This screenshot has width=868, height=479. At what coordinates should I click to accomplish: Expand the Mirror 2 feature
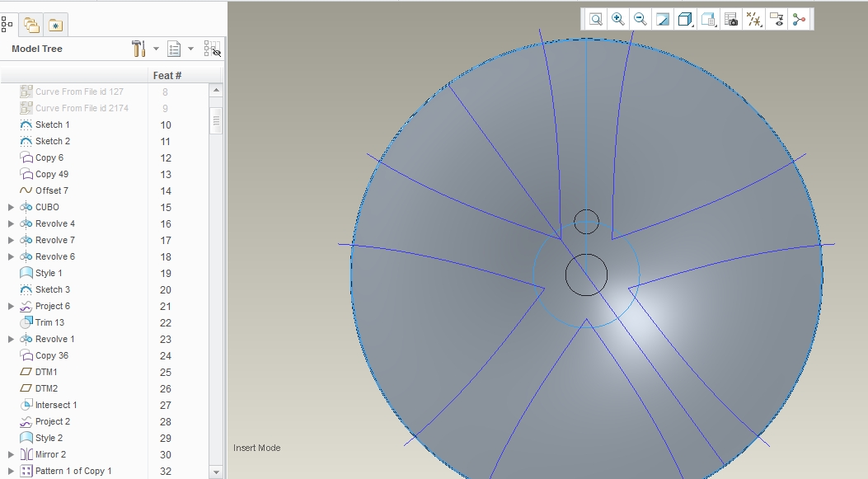tap(11, 454)
